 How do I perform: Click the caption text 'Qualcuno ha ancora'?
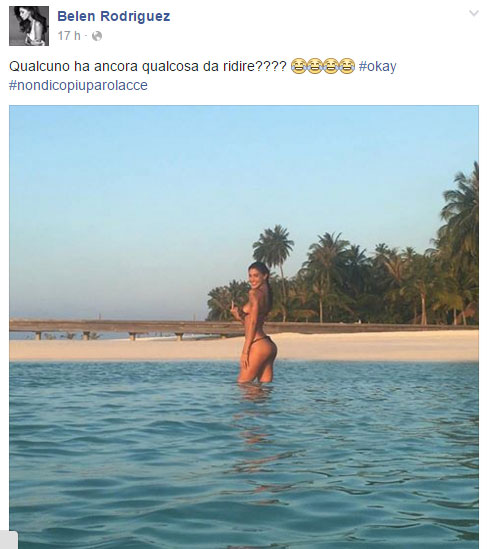click(73, 66)
